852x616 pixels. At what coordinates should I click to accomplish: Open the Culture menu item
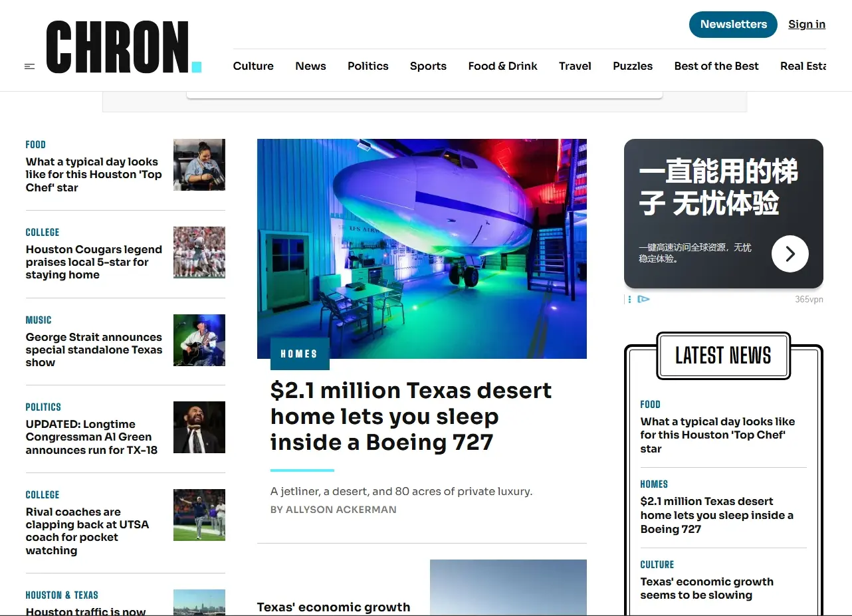click(x=253, y=66)
